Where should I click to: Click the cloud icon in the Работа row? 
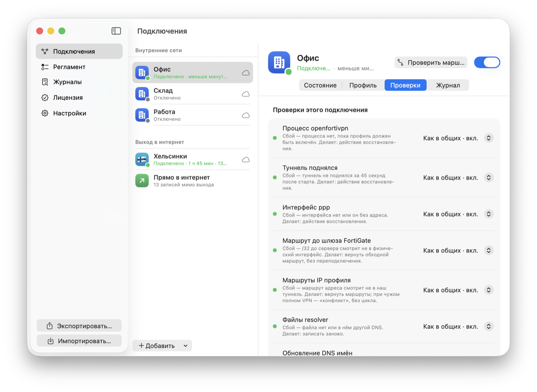click(x=246, y=115)
